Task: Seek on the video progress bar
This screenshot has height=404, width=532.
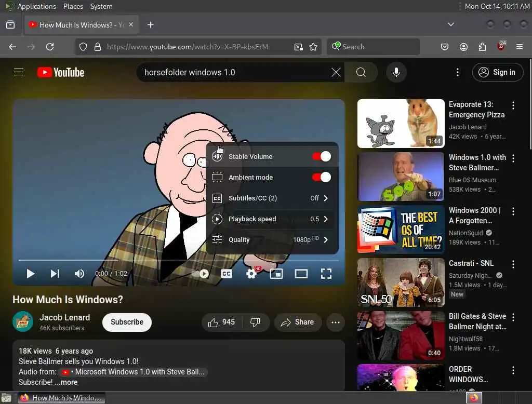Action: point(179,260)
